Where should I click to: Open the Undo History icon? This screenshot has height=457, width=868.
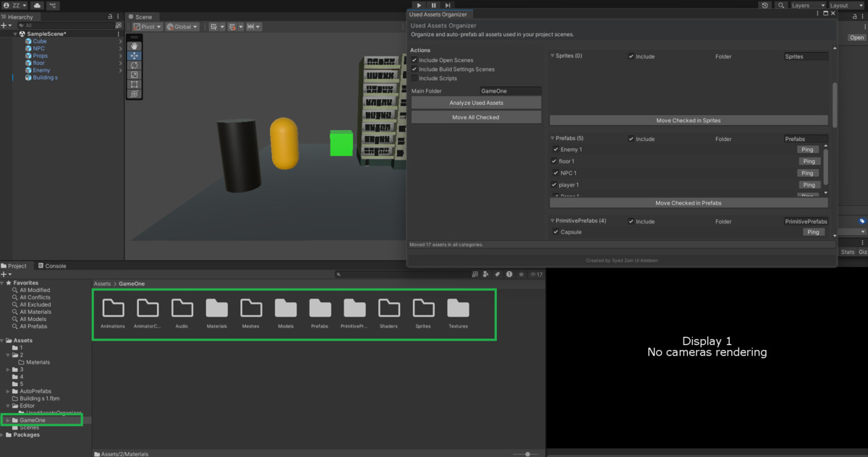click(x=765, y=5)
